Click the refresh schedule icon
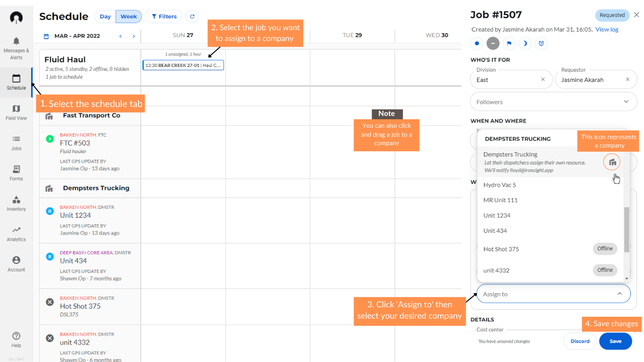This screenshot has width=644, height=362. (x=192, y=16)
